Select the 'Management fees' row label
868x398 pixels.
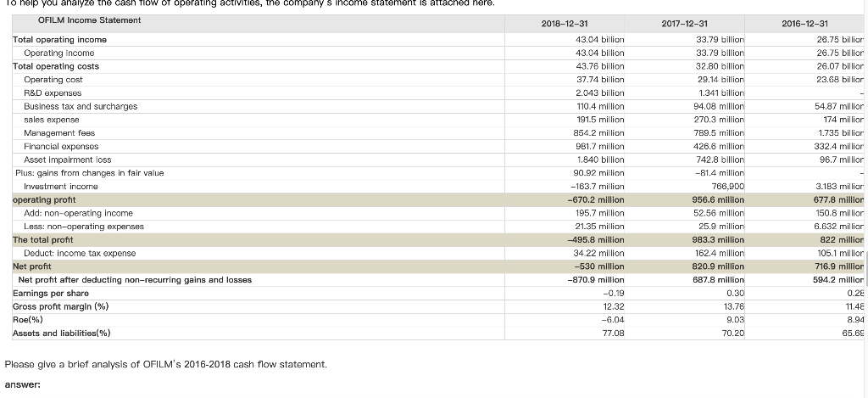point(59,133)
